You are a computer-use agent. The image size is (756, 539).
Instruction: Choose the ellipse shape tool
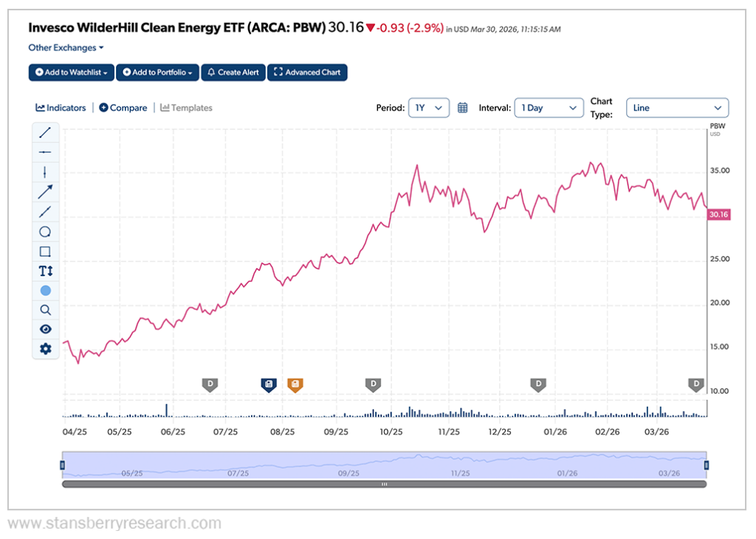tap(46, 232)
